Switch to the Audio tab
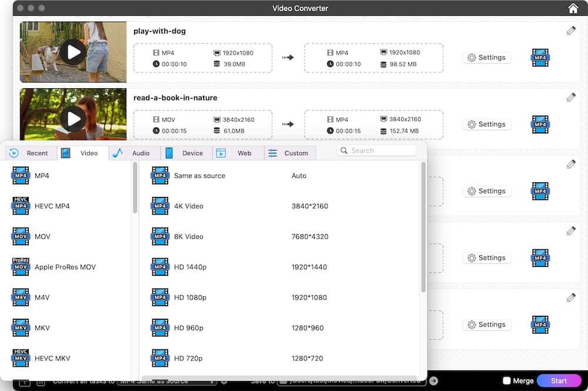 [134, 153]
